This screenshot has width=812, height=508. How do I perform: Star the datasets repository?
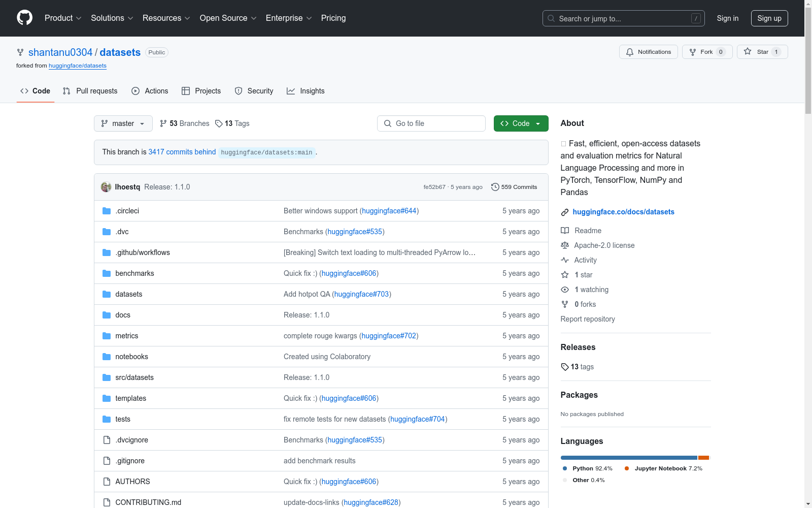(762, 52)
